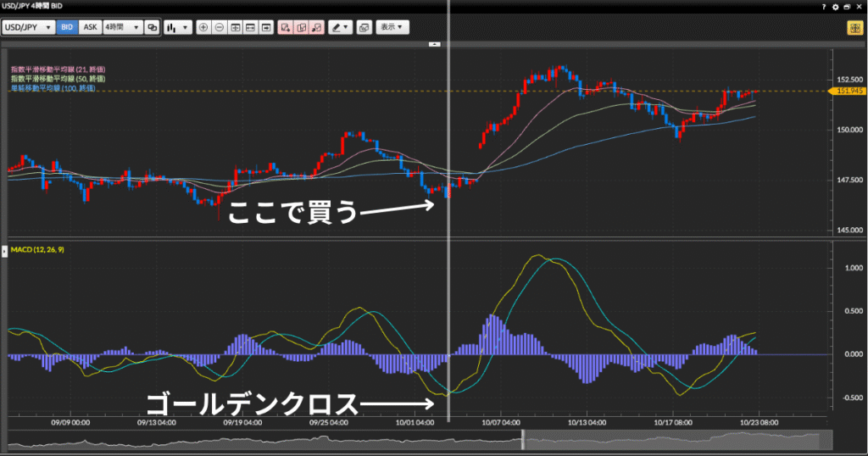Click the zoom out minus icon

(x=220, y=27)
